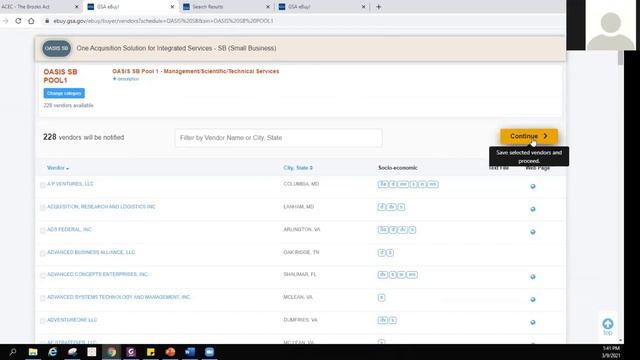The height and width of the screenshot is (360, 640).
Task: Open web page globe for AdventureOne LLC
Action: click(x=533, y=322)
